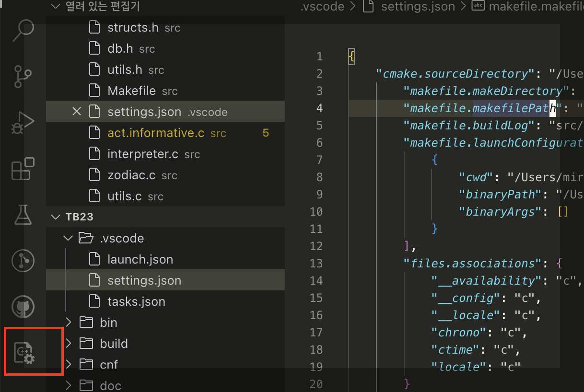Select the Testing beaker icon
Image resolution: width=584 pixels, height=392 pixels.
tap(23, 215)
